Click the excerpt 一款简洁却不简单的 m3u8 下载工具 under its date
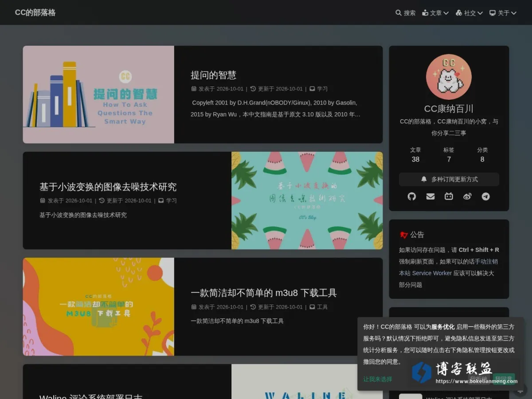 [237, 321]
